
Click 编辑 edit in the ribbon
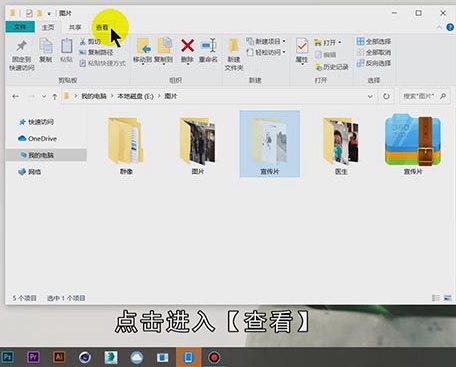pos(325,55)
